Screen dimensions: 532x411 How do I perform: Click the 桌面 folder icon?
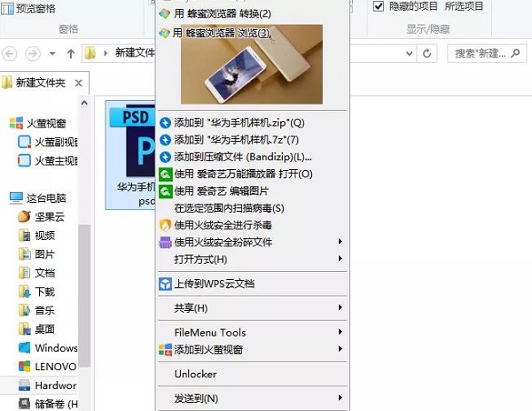click(25, 329)
